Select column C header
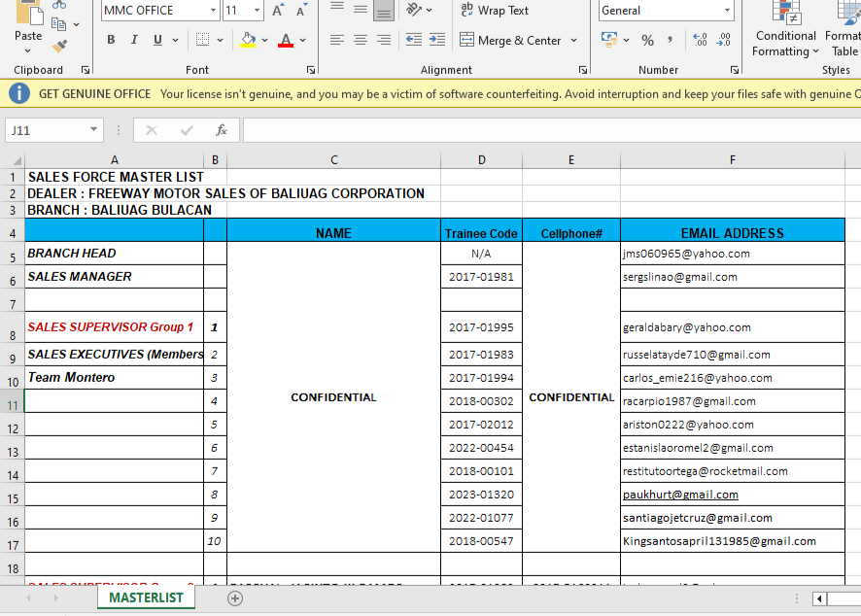Image resolution: width=861 pixels, height=616 pixels. pyautogui.click(x=334, y=159)
